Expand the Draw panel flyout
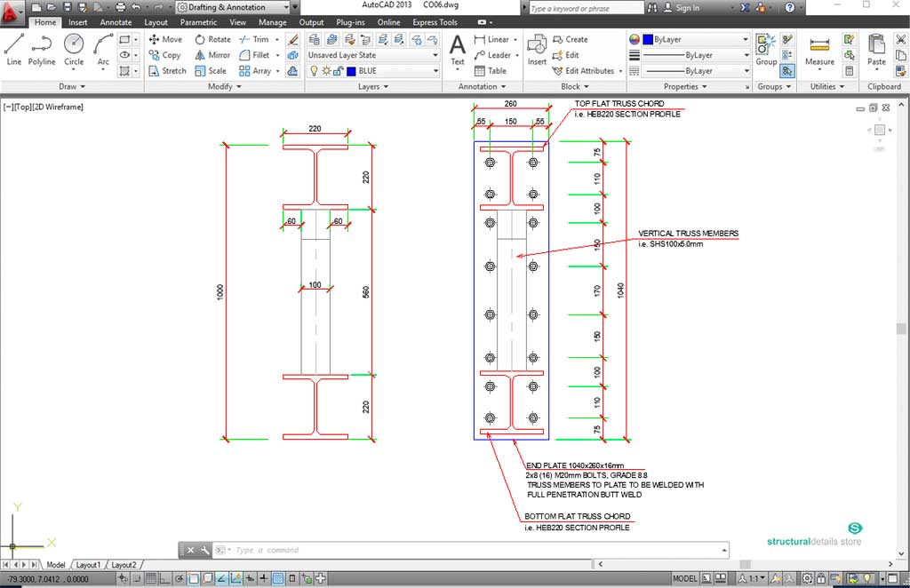 click(x=73, y=86)
